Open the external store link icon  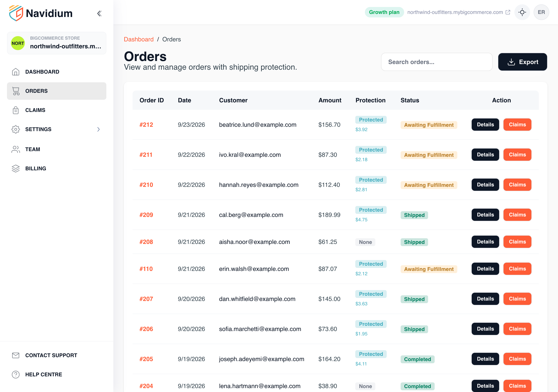[508, 12]
